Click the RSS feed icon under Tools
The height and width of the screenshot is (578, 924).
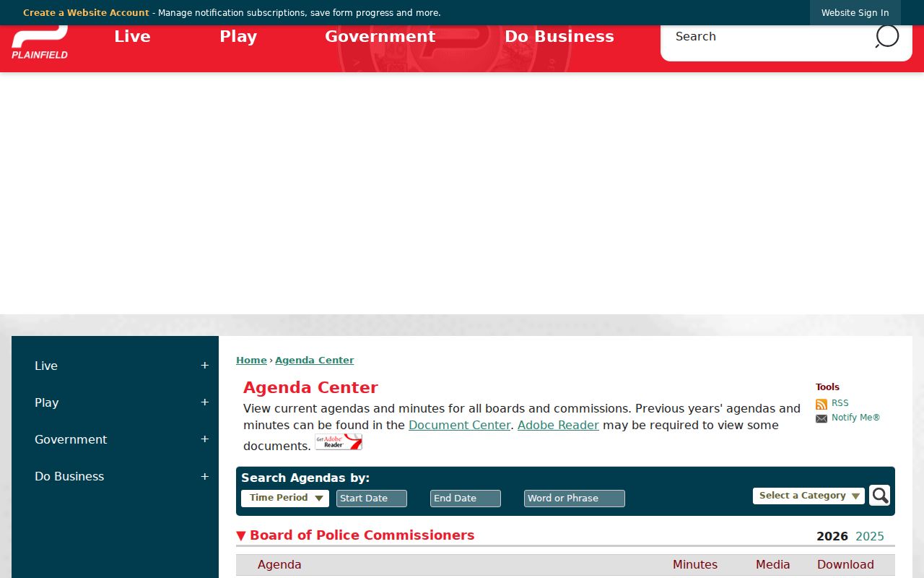(821, 404)
